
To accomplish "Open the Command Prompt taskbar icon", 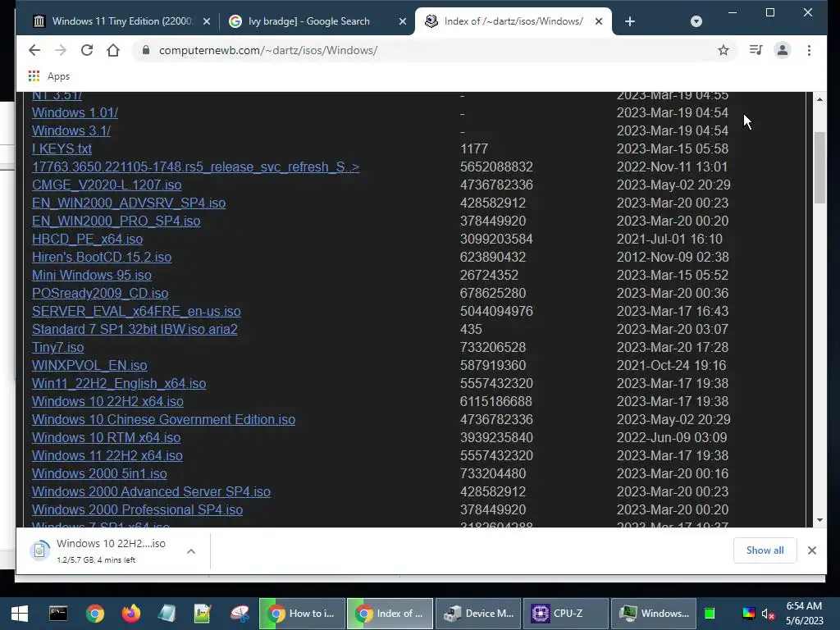I will [x=58, y=614].
